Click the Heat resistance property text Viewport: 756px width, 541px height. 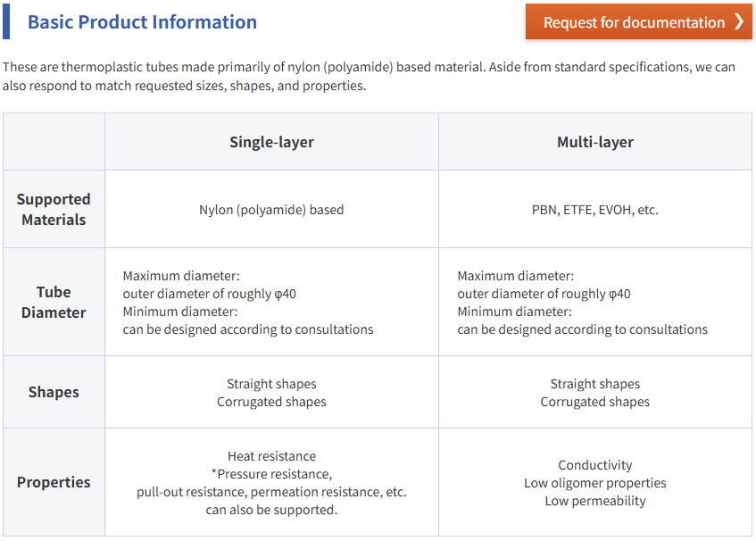271,456
